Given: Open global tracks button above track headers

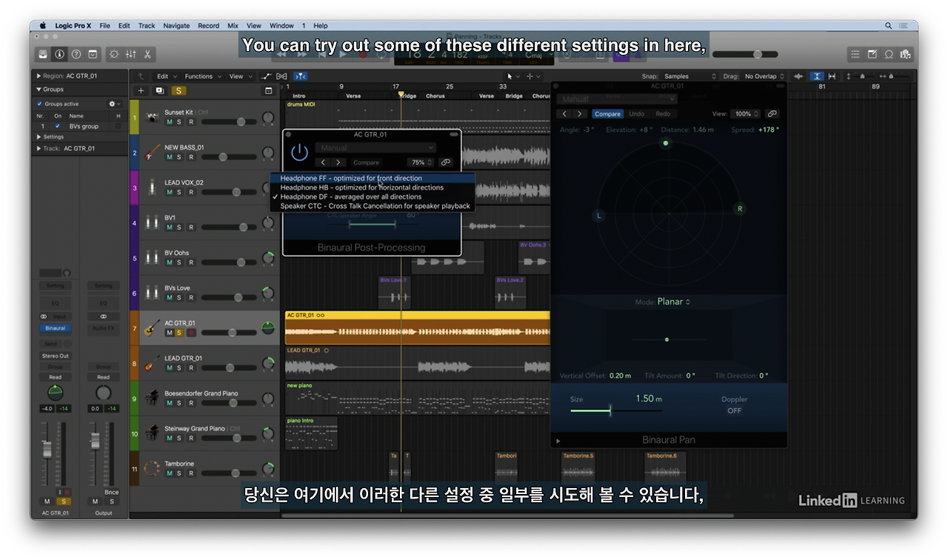Looking at the screenshot, I should point(269,90).
